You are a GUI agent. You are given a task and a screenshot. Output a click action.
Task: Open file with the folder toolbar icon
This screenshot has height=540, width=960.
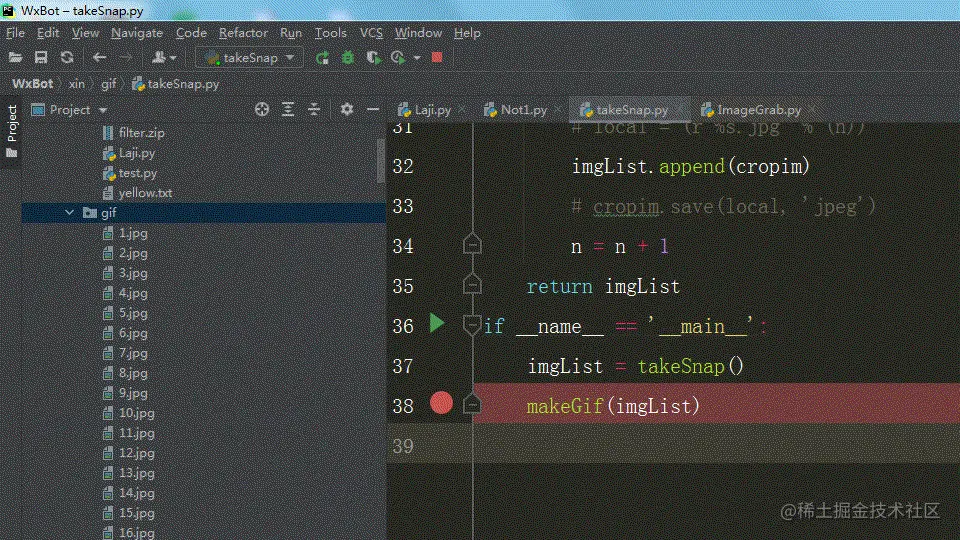click(x=15, y=58)
